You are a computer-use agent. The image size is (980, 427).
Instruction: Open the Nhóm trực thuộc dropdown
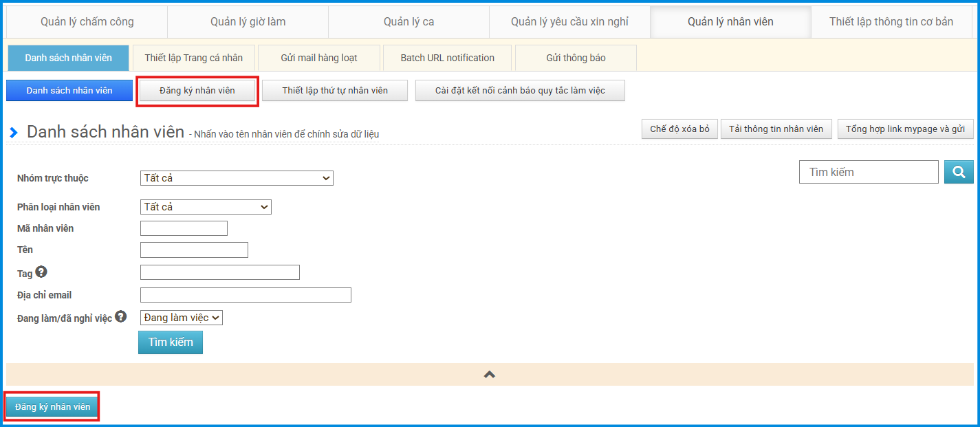[x=237, y=178]
